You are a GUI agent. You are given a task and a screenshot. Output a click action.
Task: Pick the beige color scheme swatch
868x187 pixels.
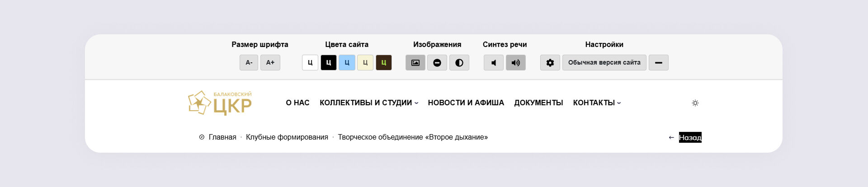pyautogui.click(x=365, y=63)
